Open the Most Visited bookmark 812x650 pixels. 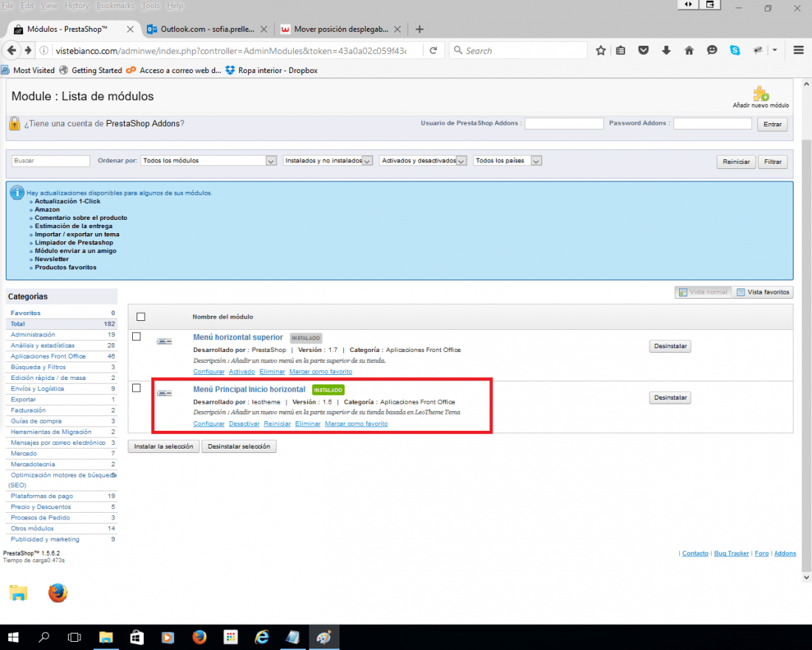[x=28, y=70]
